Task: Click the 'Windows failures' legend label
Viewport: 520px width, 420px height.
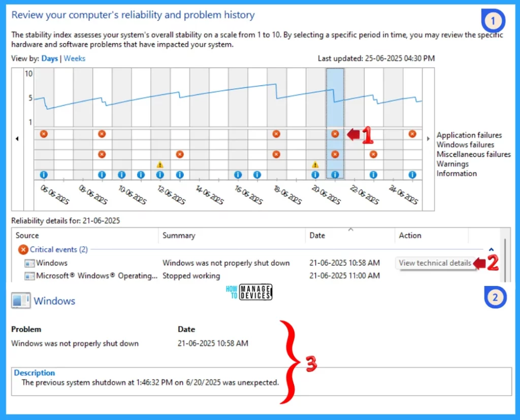Action: [465, 145]
